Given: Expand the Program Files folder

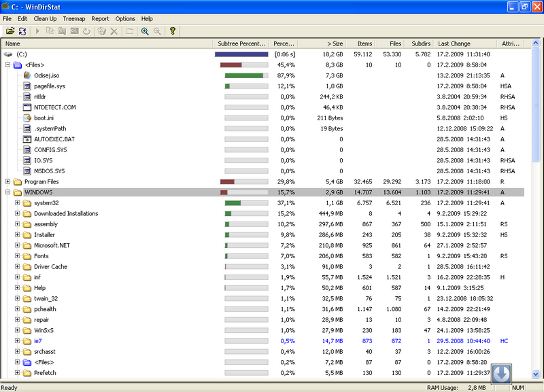Looking at the screenshot, I should click(x=8, y=182).
